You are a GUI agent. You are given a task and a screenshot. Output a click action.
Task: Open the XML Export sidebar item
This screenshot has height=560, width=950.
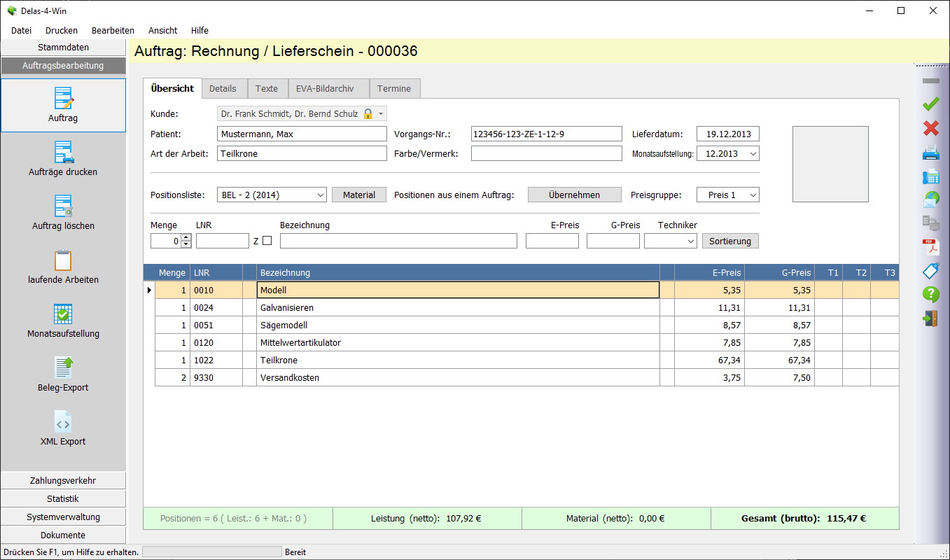coord(63,429)
